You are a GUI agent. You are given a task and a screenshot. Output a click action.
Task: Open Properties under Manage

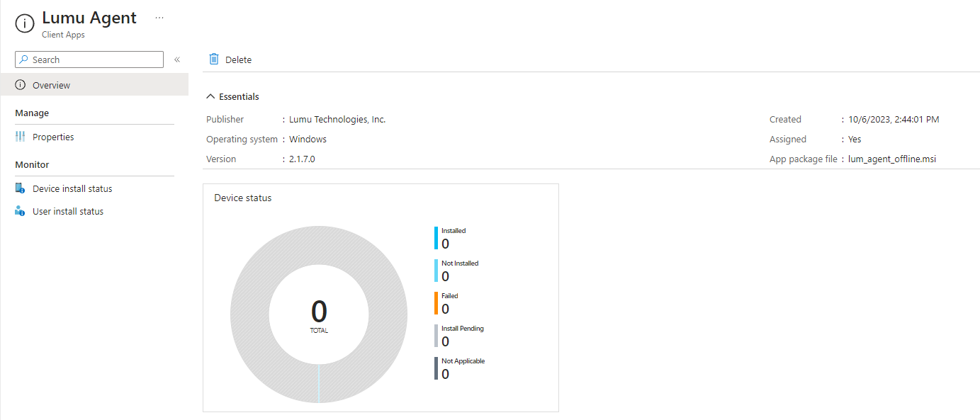point(53,137)
